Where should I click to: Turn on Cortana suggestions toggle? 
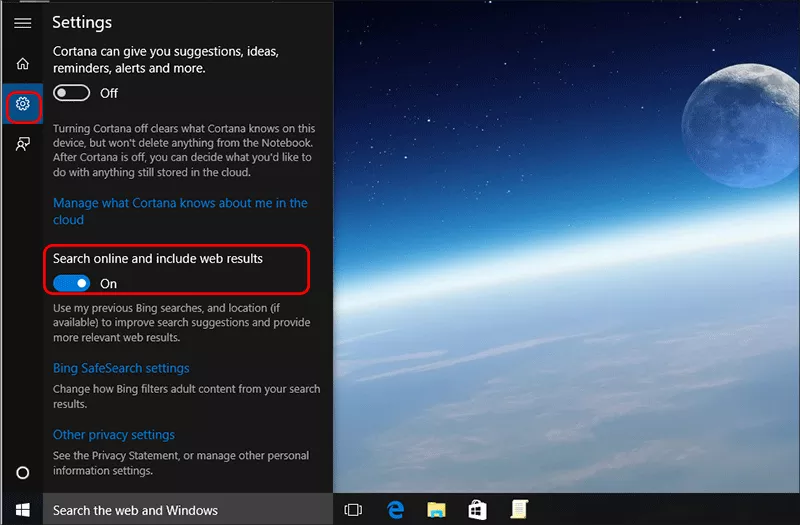click(x=71, y=93)
